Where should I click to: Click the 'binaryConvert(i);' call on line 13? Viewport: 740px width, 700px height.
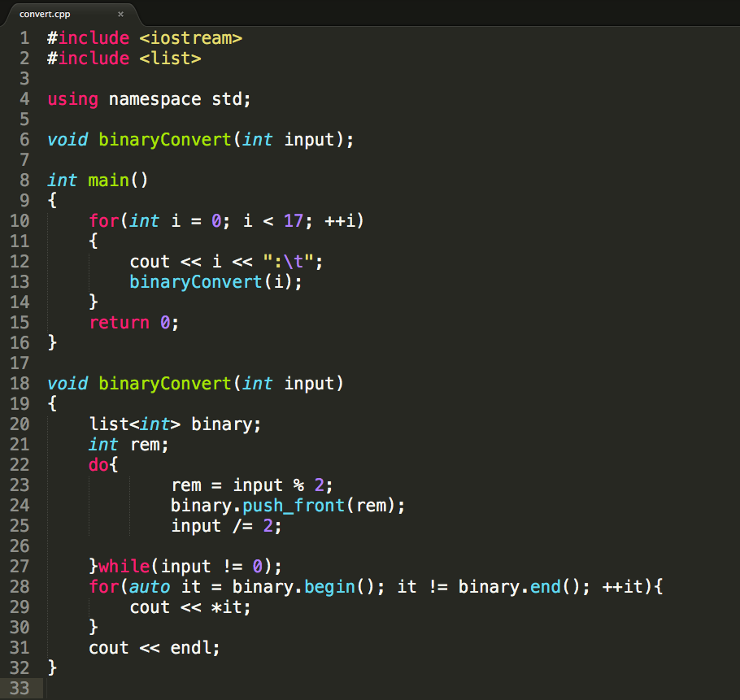tap(215, 282)
